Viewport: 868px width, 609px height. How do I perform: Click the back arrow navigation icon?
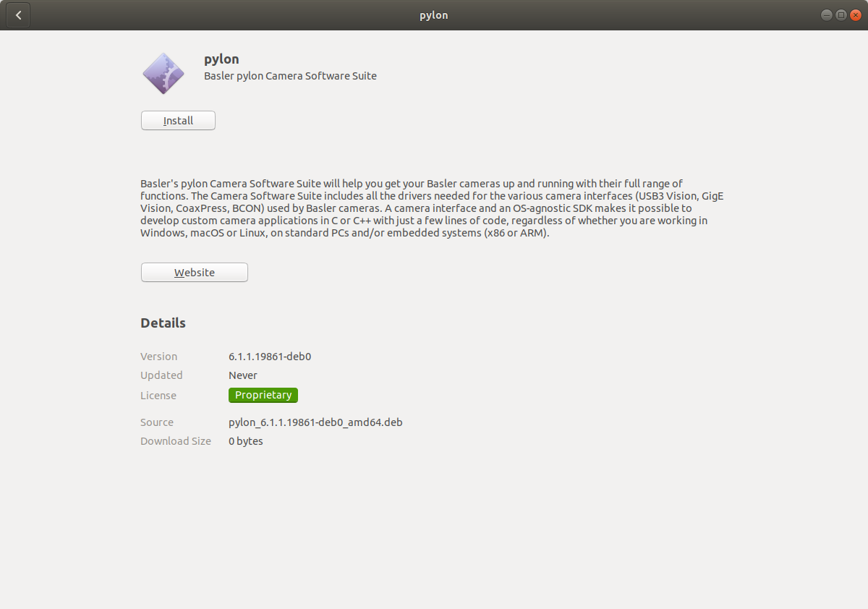tap(17, 14)
